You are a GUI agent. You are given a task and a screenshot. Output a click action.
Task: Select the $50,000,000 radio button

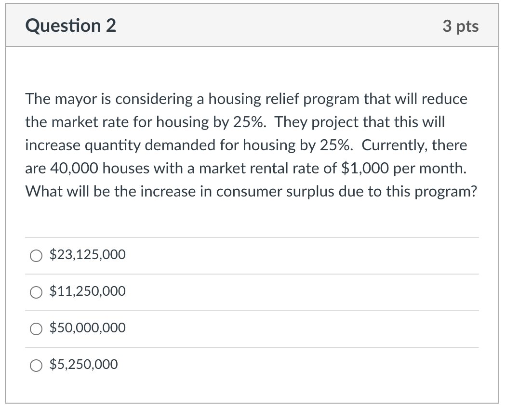pos(36,329)
